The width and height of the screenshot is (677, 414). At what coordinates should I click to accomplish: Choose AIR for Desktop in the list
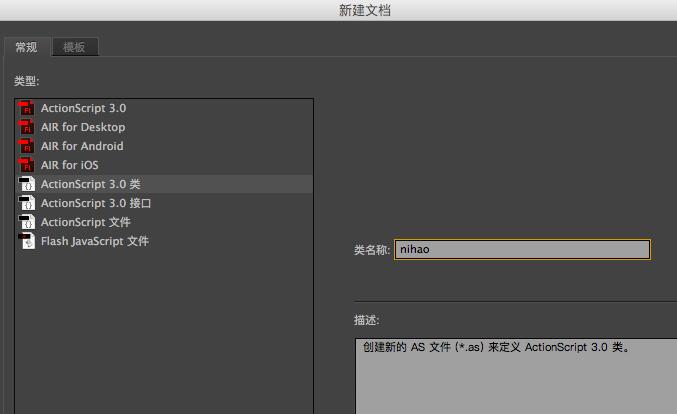coord(164,127)
